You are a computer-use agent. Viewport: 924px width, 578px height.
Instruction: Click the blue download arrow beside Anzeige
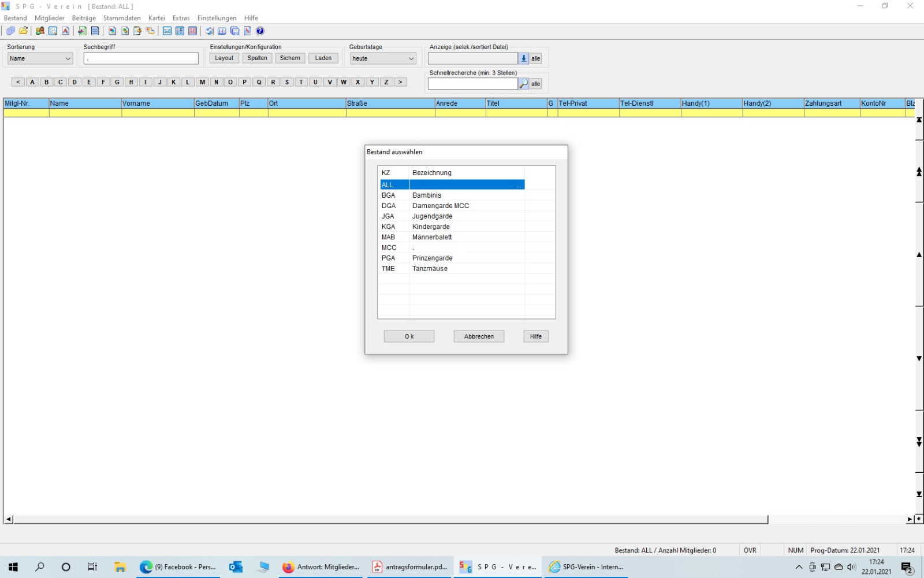coord(523,58)
